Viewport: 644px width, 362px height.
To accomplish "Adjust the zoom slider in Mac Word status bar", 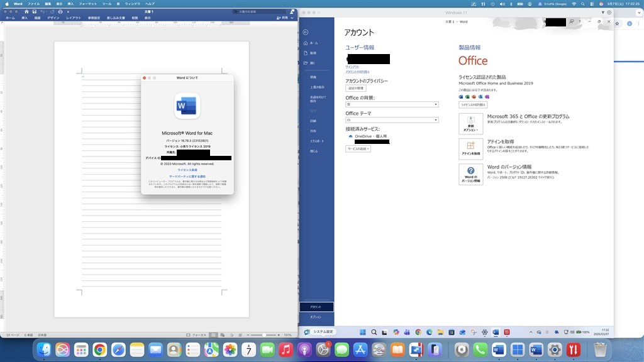I will (x=264, y=335).
